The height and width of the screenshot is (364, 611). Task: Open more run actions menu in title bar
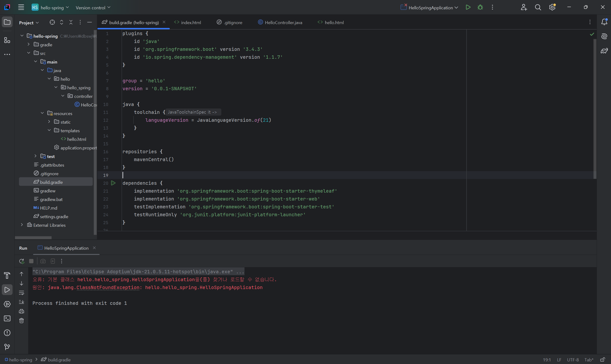[x=492, y=7]
